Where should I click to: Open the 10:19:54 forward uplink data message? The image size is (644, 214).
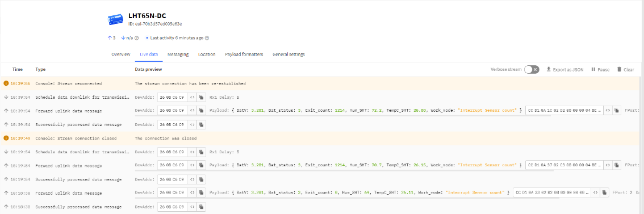click(x=320, y=165)
